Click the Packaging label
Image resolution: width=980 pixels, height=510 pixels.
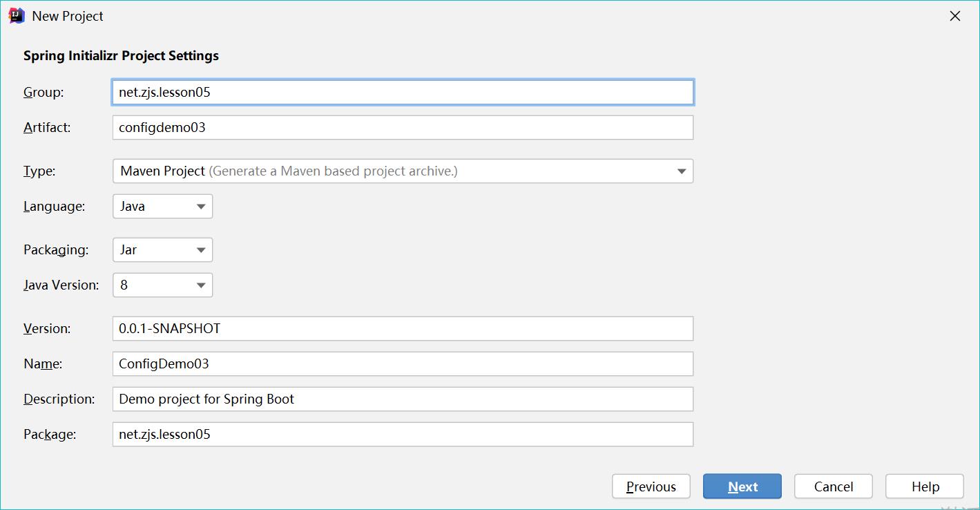[x=56, y=250]
